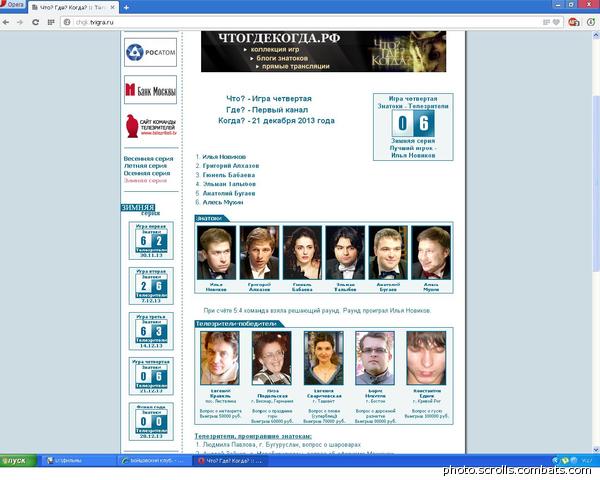Viewport: 600px width, 480px height.
Task: Click the Телезрители, проигравшие знатокам heading
Action: click(253, 436)
